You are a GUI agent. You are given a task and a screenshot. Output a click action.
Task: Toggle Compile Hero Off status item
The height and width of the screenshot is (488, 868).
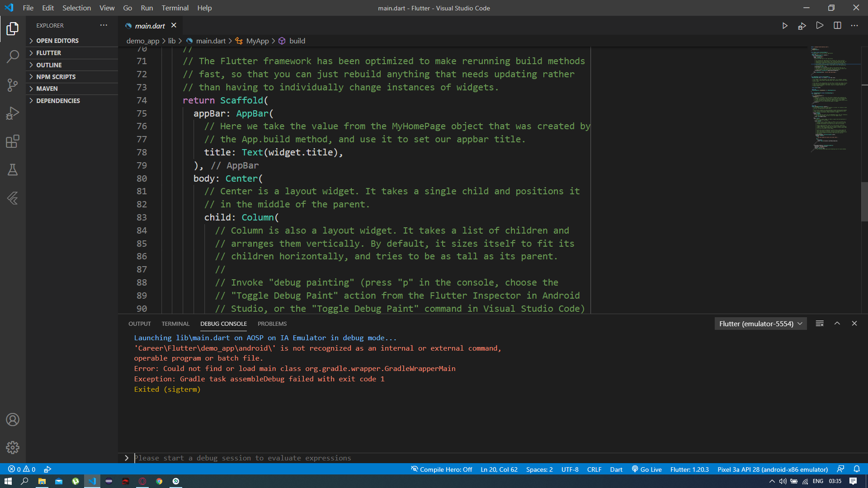[441, 469]
